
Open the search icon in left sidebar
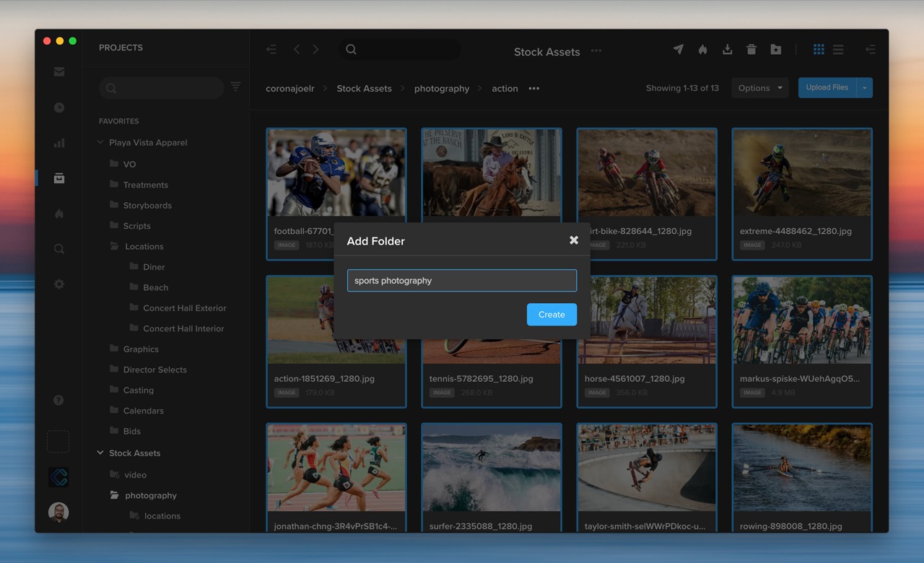coord(59,249)
